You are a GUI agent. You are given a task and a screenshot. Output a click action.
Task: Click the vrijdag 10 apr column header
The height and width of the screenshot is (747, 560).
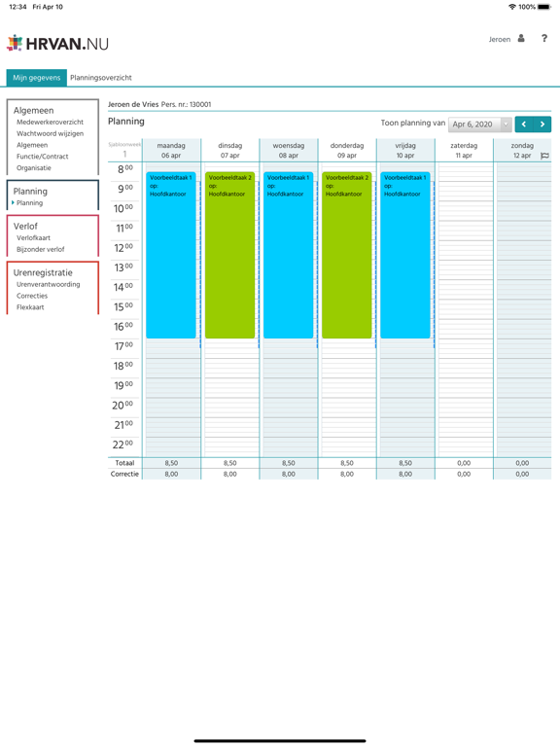pos(405,150)
